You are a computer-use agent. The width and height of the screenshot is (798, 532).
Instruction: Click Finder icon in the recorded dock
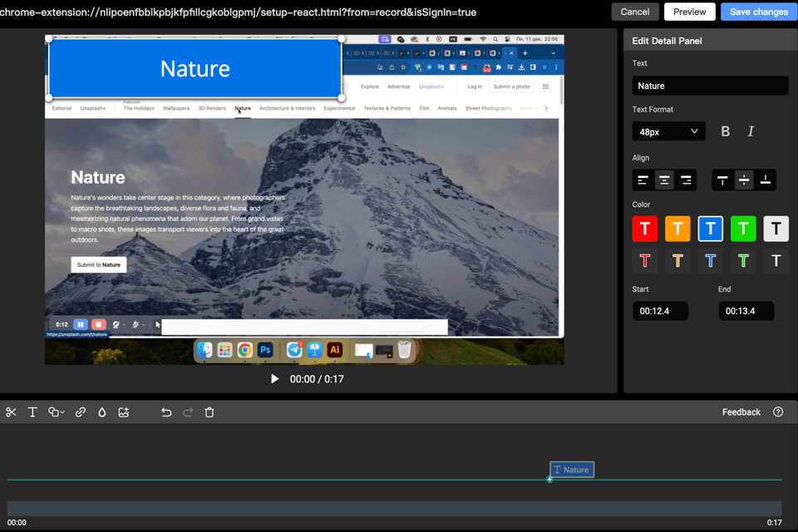tap(204, 350)
